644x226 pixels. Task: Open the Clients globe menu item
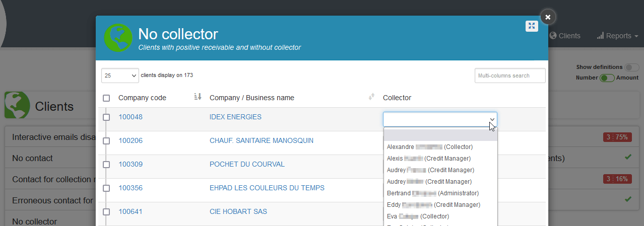point(565,36)
